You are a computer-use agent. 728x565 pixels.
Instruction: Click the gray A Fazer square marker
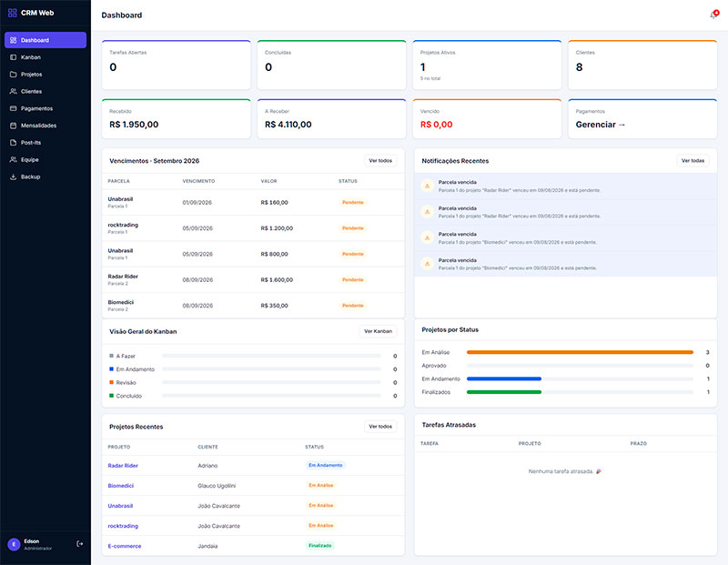[x=111, y=356]
